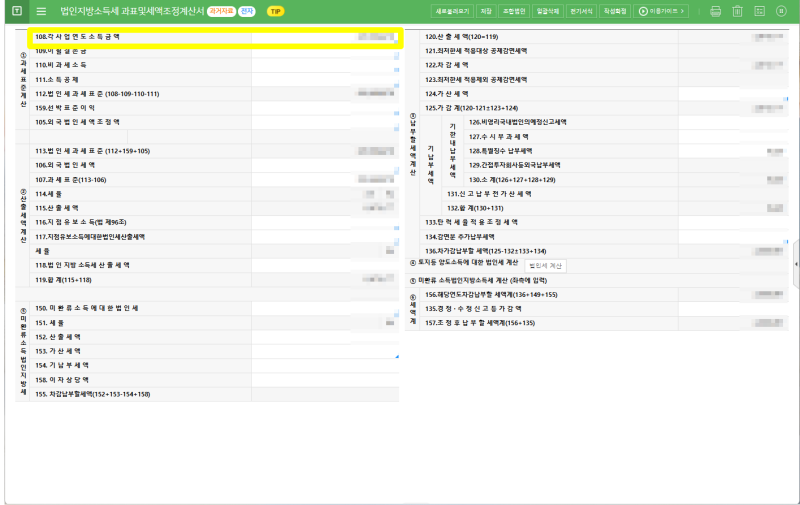Click the 120.산출세액(120=119) label

point(462,37)
